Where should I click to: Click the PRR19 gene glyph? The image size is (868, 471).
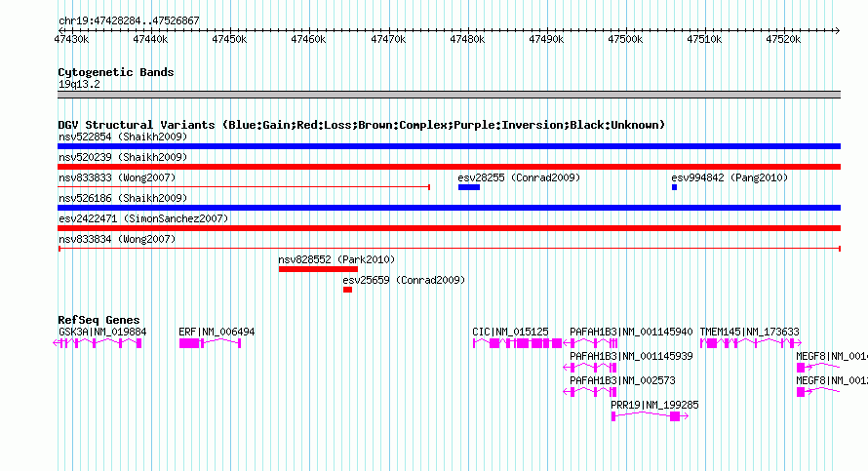pyautogui.click(x=650, y=416)
